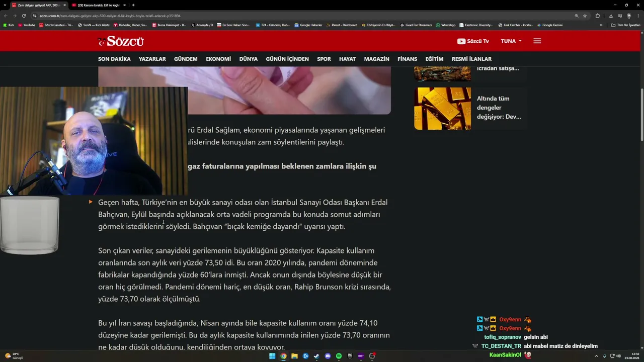Go to the SON DAKİKA section
The image size is (644, 362).
[114, 59]
